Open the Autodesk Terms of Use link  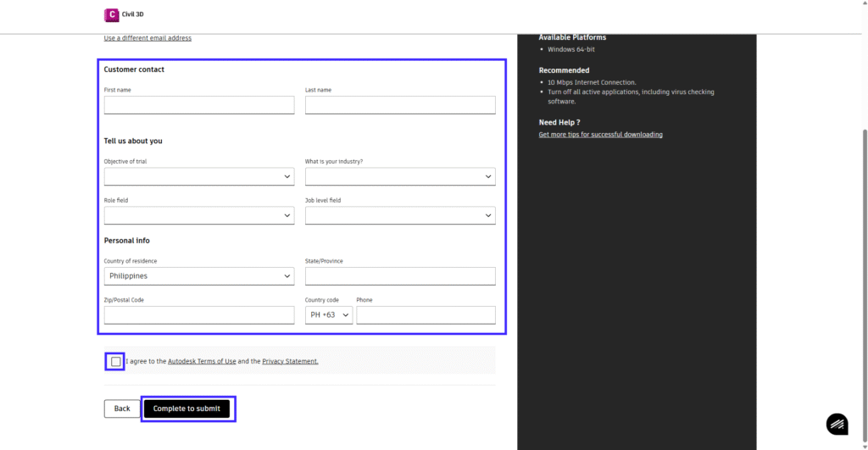click(x=202, y=362)
